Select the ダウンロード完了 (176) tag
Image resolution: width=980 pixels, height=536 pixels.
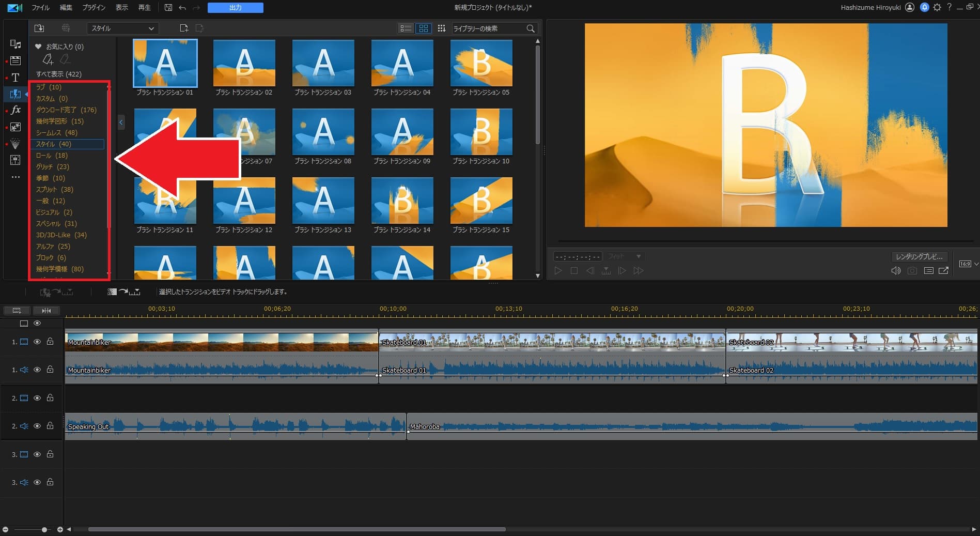pyautogui.click(x=66, y=110)
